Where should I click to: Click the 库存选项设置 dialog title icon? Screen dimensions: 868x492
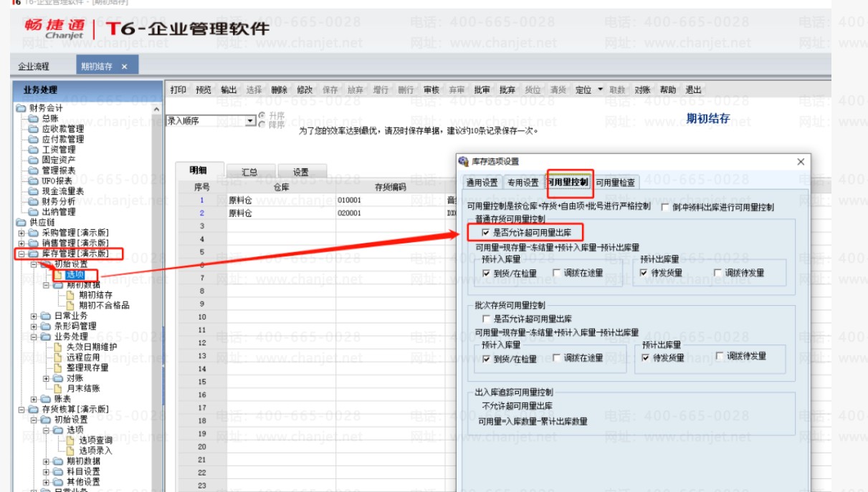click(463, 162)
